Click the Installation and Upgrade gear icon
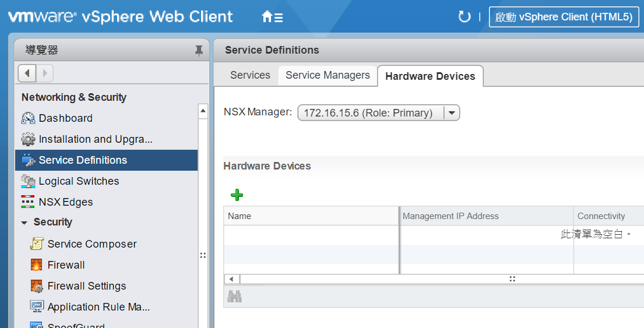Viewport: 644px width, 328px height. (x=28, y=139)
